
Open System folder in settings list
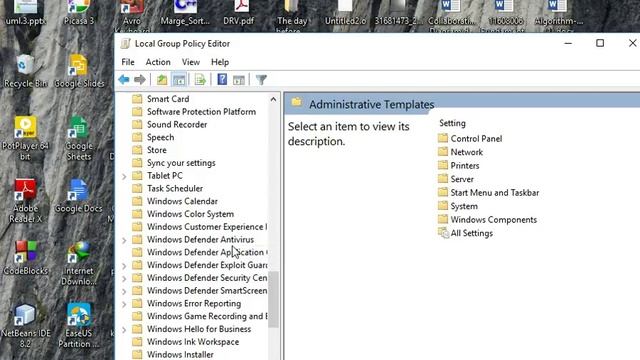[x=464, y=206]
